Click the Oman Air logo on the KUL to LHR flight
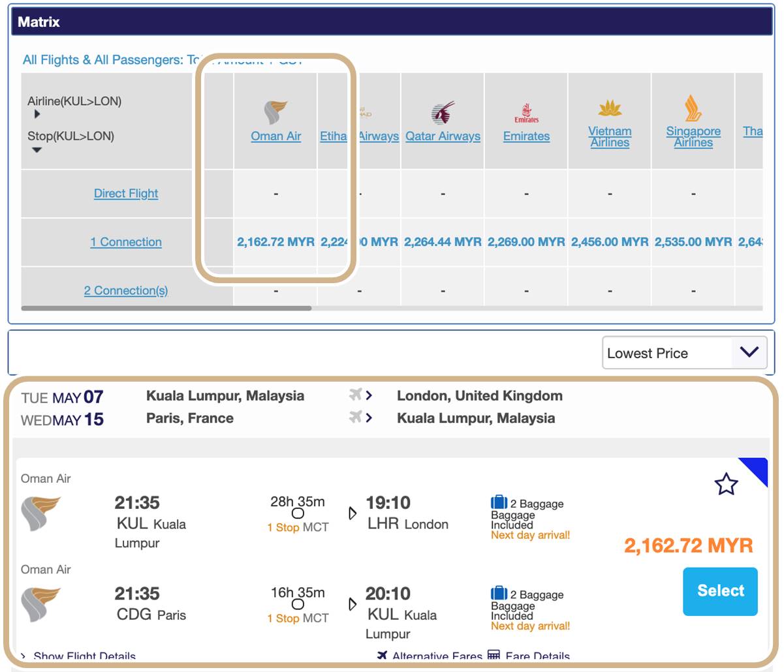This screenshot has height=672, width=784. [40, 513]
